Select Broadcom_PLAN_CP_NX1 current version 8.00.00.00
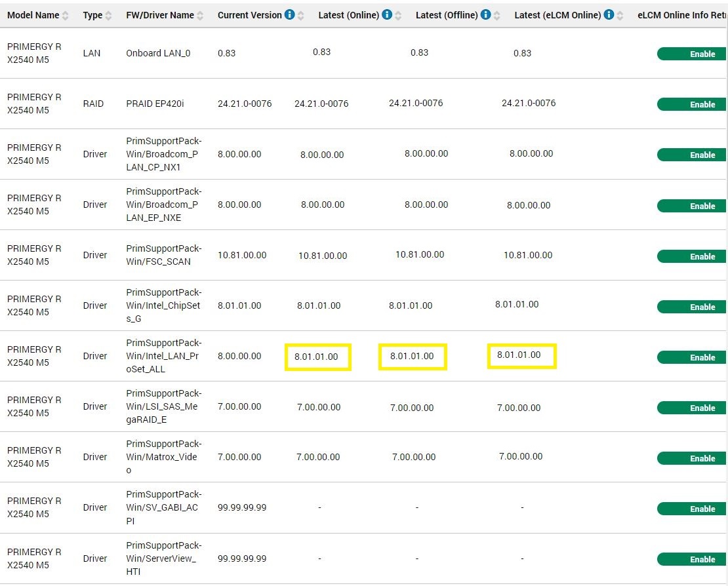This screenshot has width=728, height=586. (239, 154)
